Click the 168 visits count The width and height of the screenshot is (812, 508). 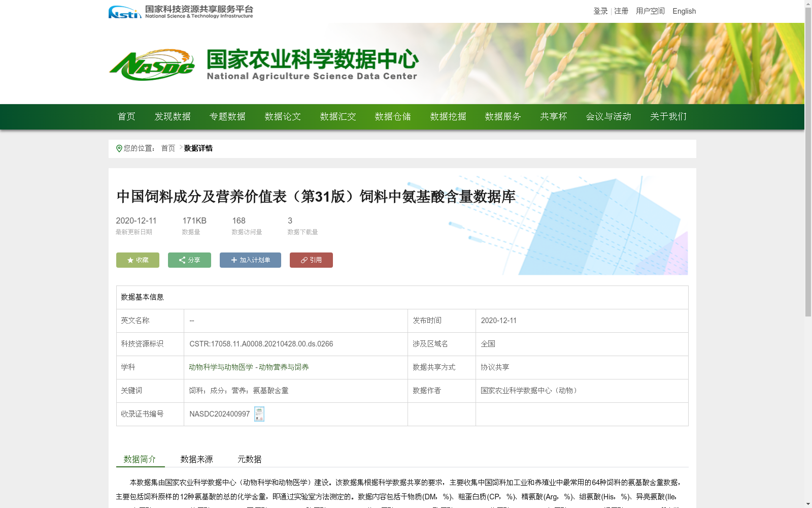(x=239, y=220)
